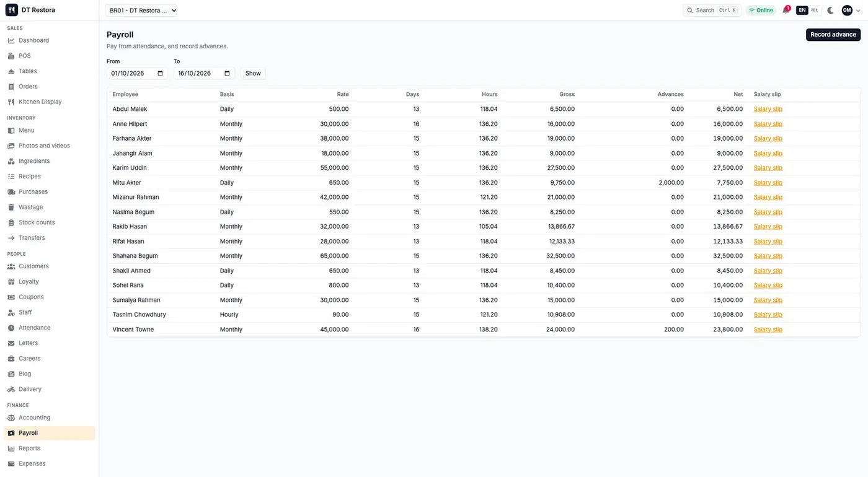Click the Customers people icon
868x477 pixels.
pyautogui.click(x=11, y=266)
